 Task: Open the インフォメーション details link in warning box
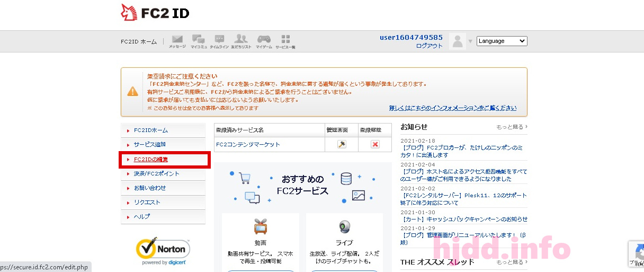click(x=453, y=108)
